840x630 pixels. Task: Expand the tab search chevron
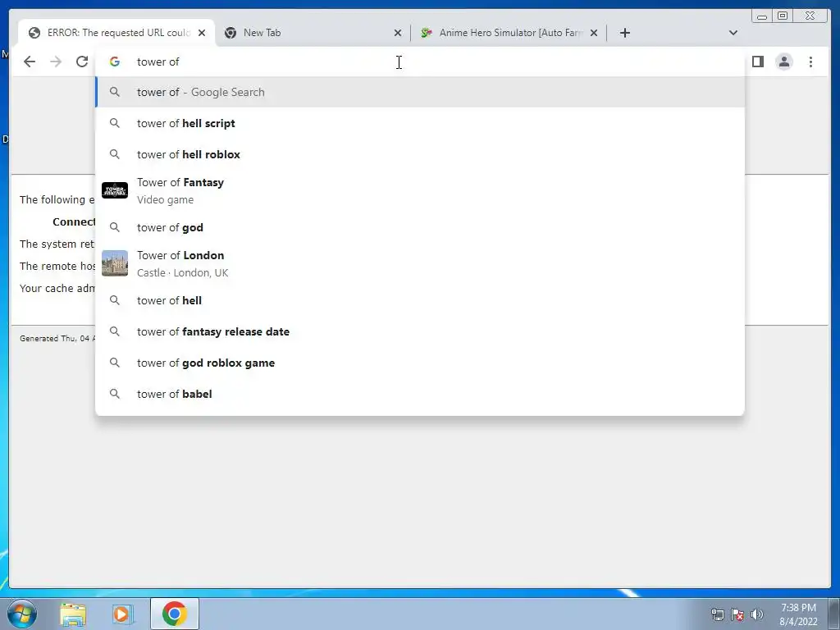[733, 33]
